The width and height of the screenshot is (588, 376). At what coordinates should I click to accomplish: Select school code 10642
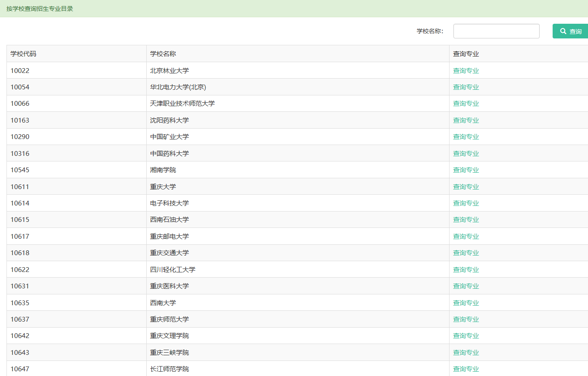(20, 336)
